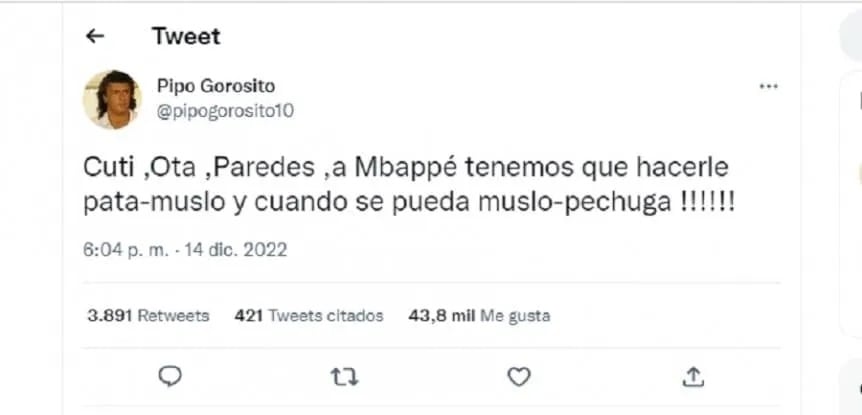Like the tweet with heart icon
This screenshot has height=415, width=862.
point(518,377)
